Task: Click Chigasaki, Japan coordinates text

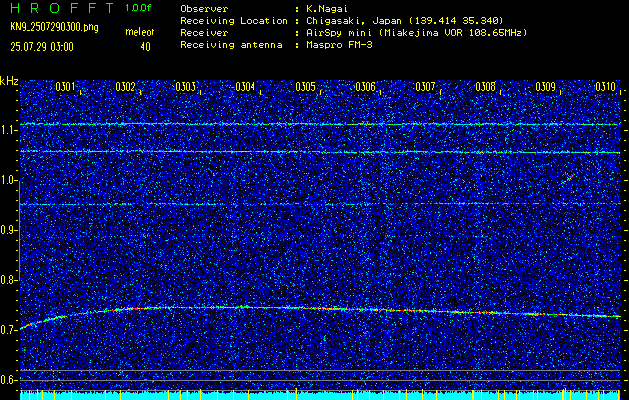Action: pos(405,20)
